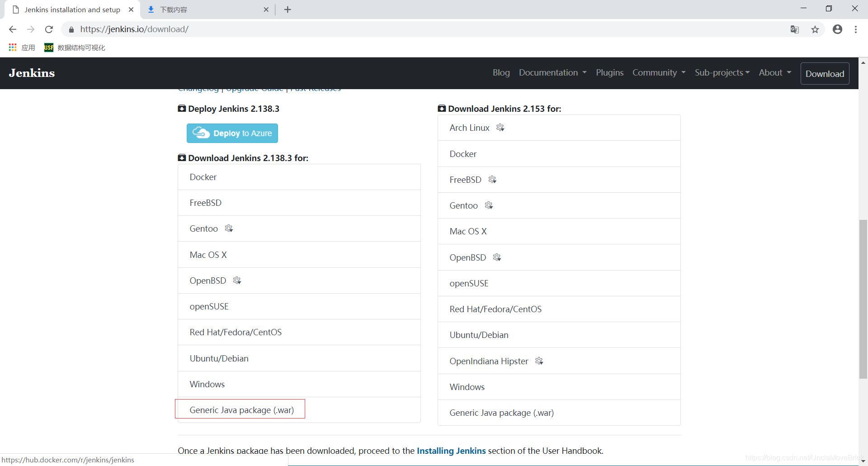The width and height of the screenshot is (868, 466).
Task: Download Generic Java package (.war) for 2.138.3
Action: [x=299, y=410]
